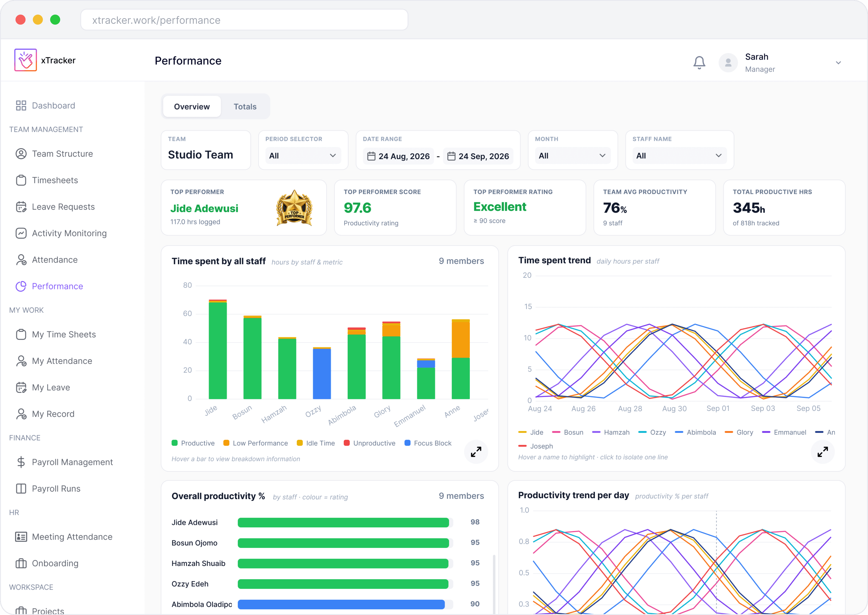This screenshot has width=868, height=615.
Task: Click the Attendance person icon
Action: 21,260
